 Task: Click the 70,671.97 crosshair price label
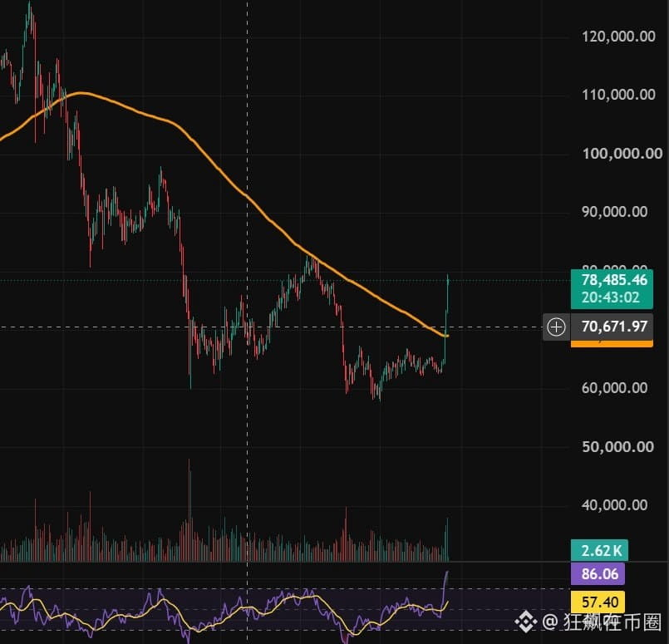(x=612, y=327)
